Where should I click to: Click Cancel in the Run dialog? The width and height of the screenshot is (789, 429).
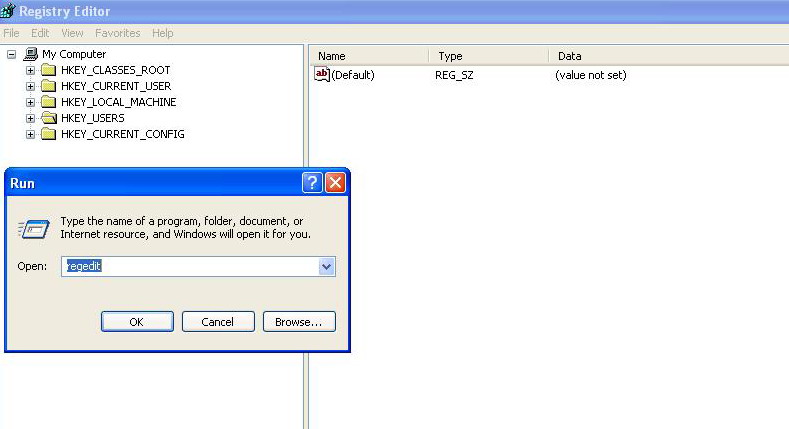coord(218,322)
